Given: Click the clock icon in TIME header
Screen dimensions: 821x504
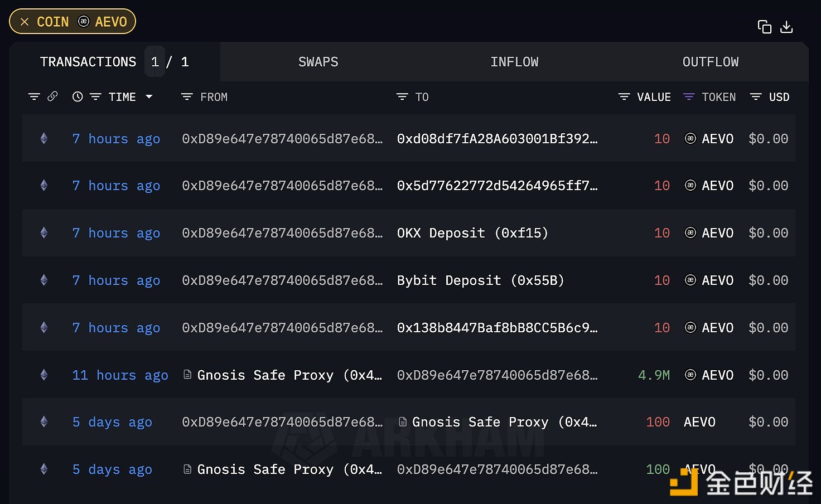Looking at the screenshot, I should pos(78,96).
